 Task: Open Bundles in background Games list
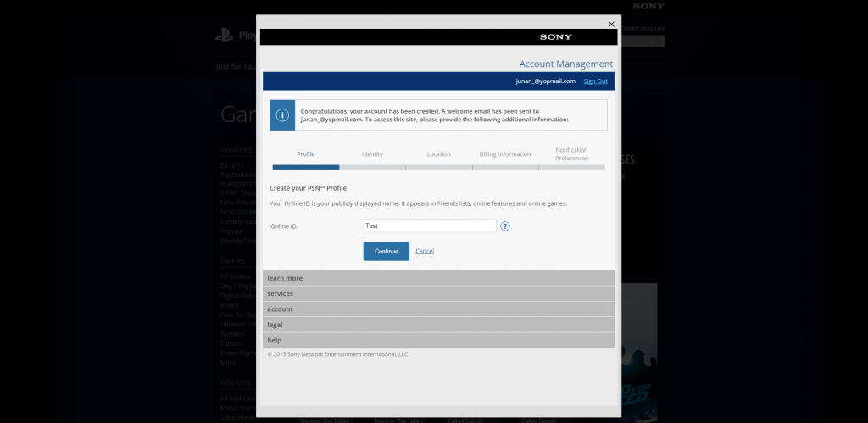click(232, 334)
